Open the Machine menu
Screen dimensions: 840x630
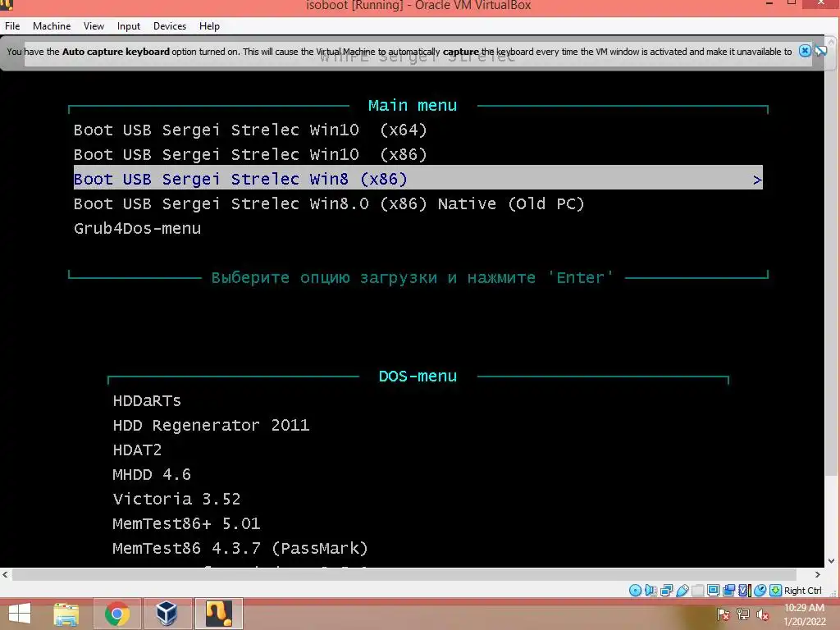tap(52, 25)
